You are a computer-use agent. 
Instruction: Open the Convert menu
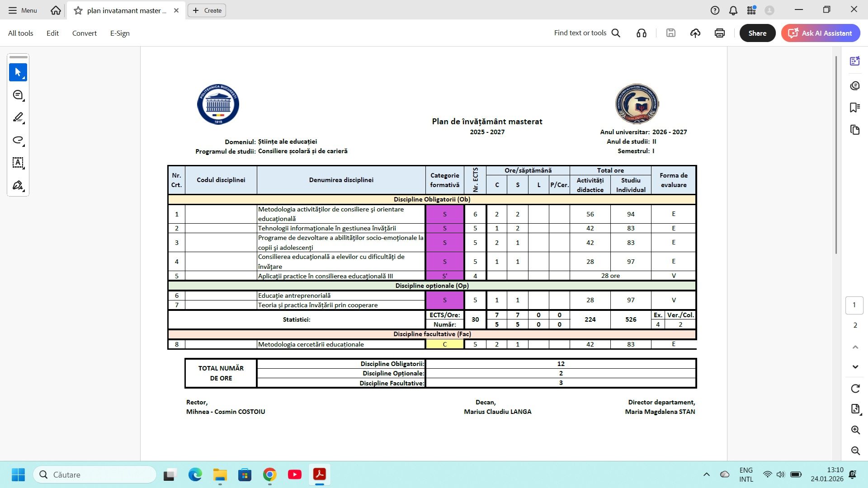[84, 33]
